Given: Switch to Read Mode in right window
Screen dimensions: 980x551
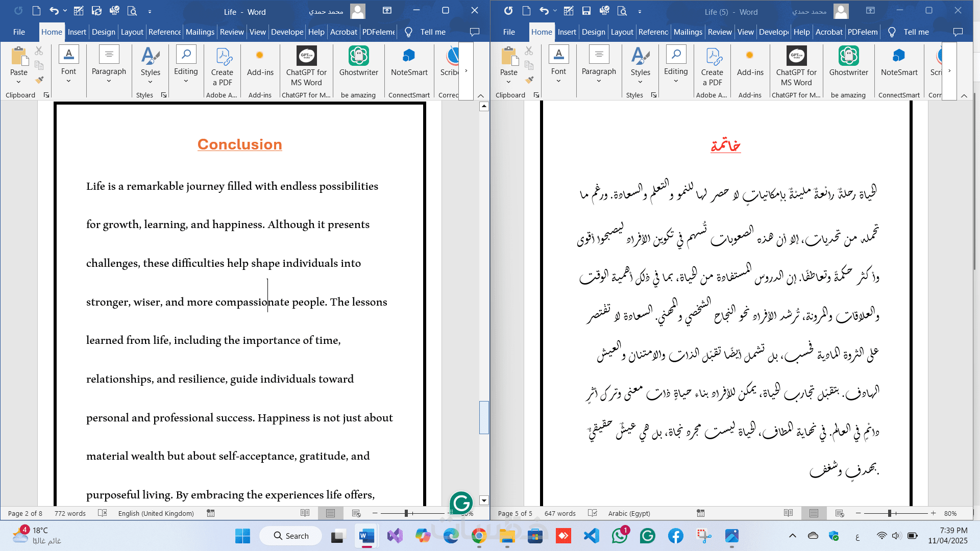Looking at the screenshot, I should tap(788, 513).
